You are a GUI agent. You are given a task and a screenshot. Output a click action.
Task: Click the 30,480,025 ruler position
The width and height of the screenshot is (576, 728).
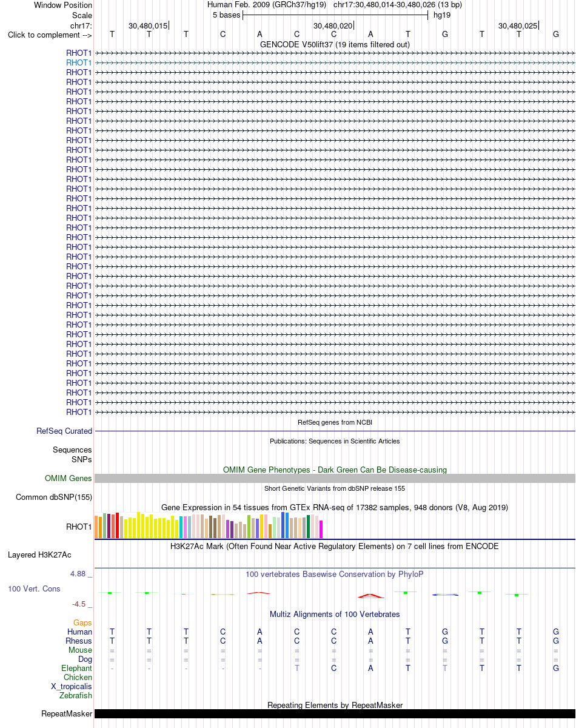point(518,25)
